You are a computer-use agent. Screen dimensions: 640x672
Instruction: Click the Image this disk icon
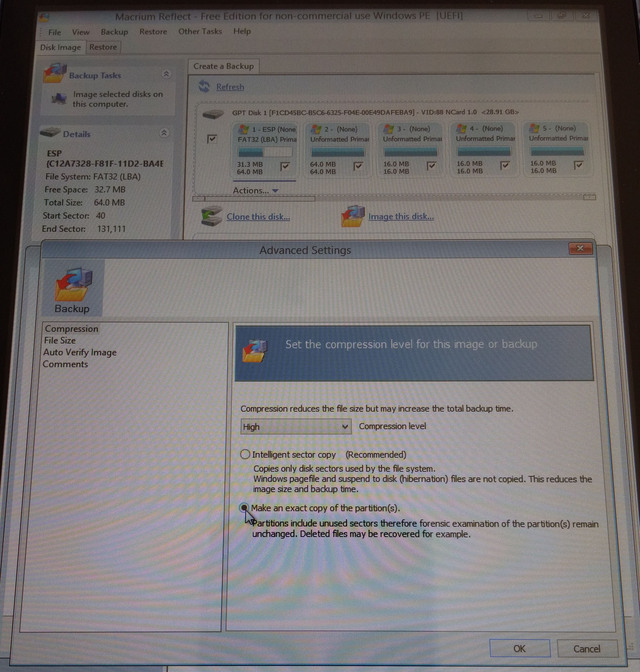click(353, 216)
